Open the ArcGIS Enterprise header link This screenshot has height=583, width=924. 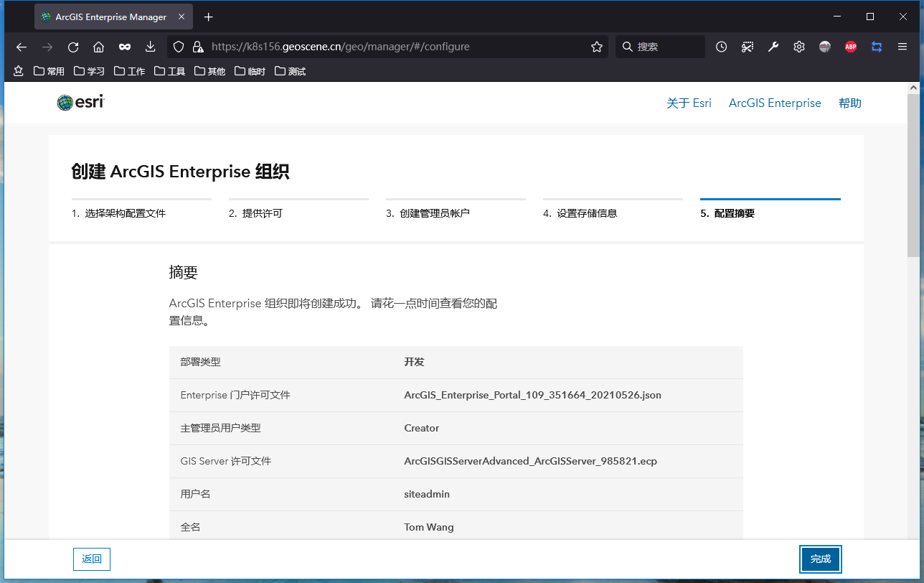coord(775,103)
